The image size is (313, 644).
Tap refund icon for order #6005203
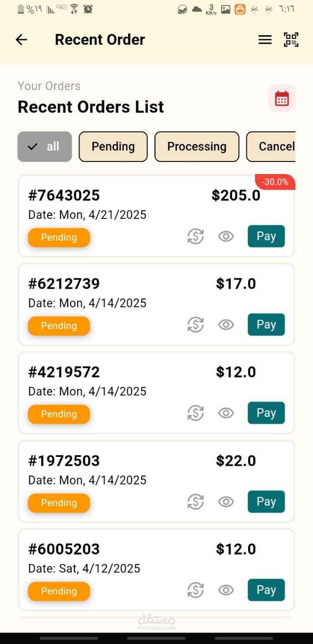tap(195, 590)
